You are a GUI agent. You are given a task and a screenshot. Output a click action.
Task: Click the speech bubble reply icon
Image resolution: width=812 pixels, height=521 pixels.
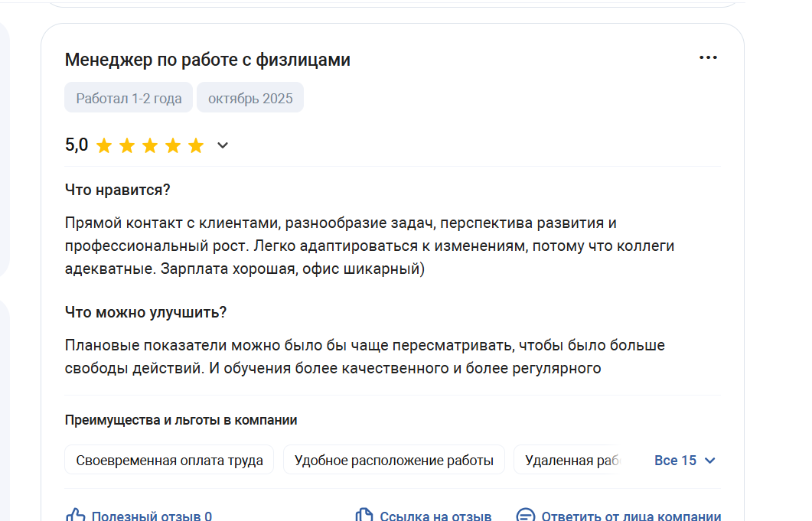(526, 515)
